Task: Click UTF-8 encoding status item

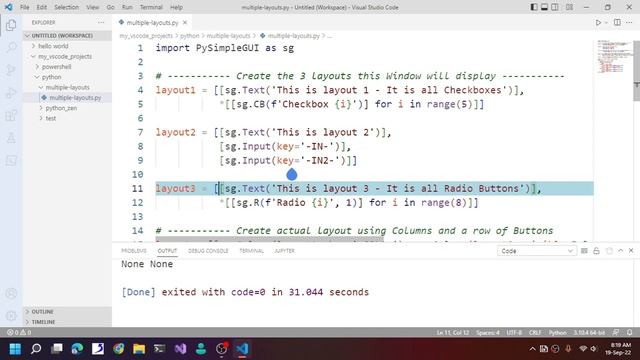Action: pyautogui.click(x=514, y=333)
